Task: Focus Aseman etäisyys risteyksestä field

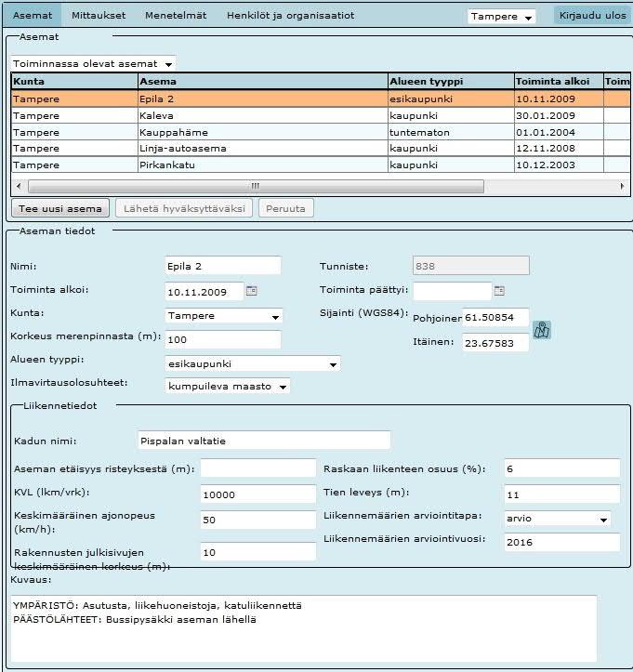Action: pyautogui.click(x=258, y=468)
